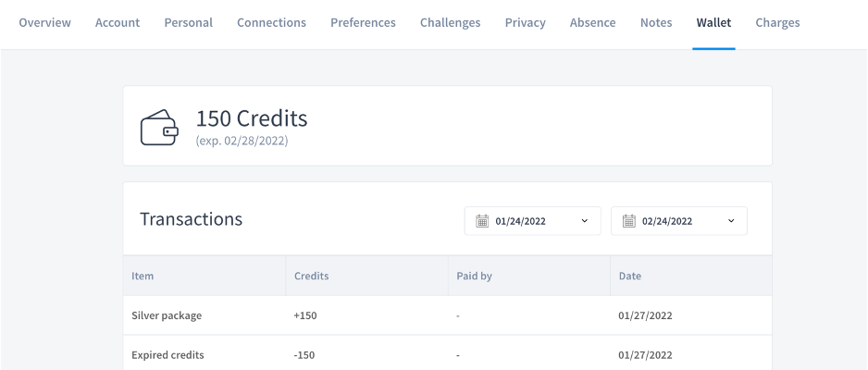Click the wallet icon beside 150 Credits
Screen dimensions: 868x370
pyautogui.click(x=159, y=128)
